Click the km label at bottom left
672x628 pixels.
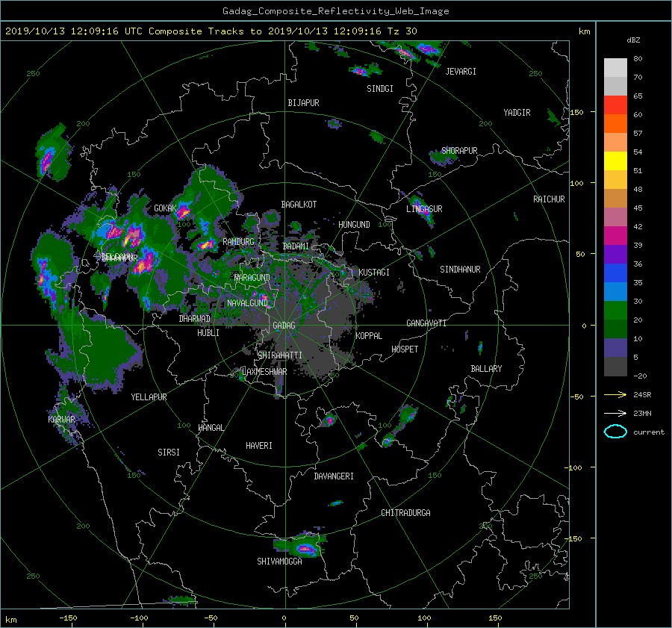pos(10,620)
